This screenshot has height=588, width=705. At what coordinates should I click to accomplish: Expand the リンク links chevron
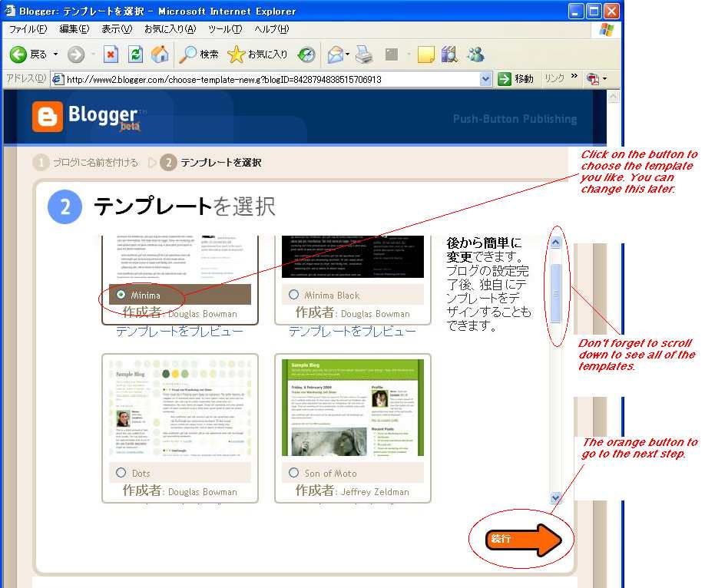click(574, 76)
